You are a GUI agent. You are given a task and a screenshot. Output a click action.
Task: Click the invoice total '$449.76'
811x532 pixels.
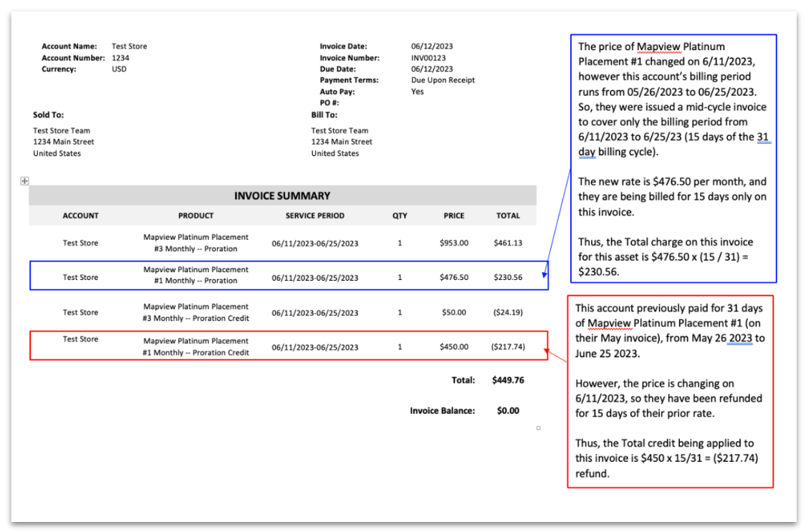(x=508, y=380)
